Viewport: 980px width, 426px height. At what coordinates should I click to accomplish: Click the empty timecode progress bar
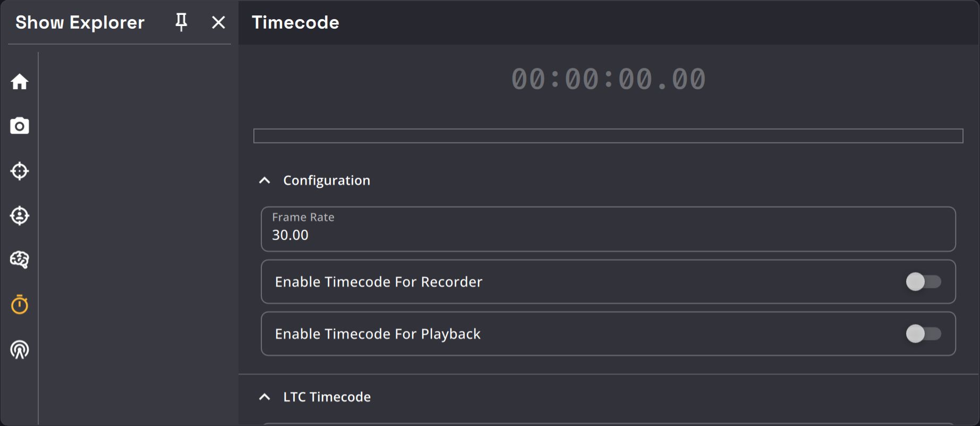tap(608, 136)
